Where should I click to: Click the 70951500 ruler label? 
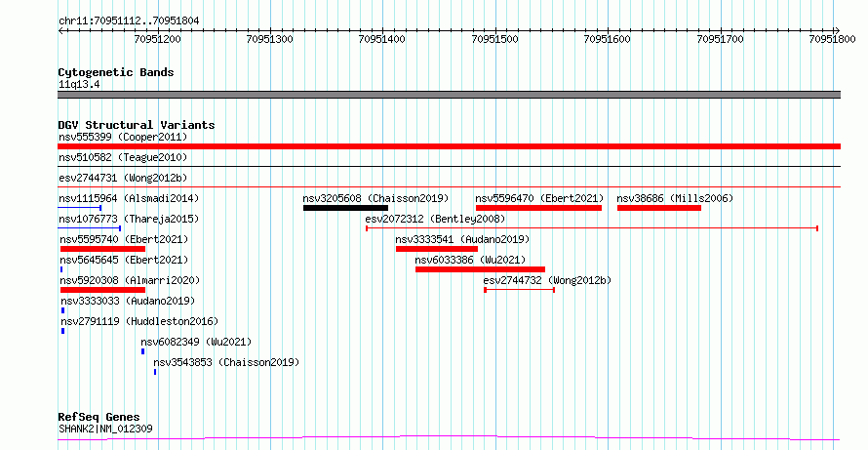tap(494, 39)
